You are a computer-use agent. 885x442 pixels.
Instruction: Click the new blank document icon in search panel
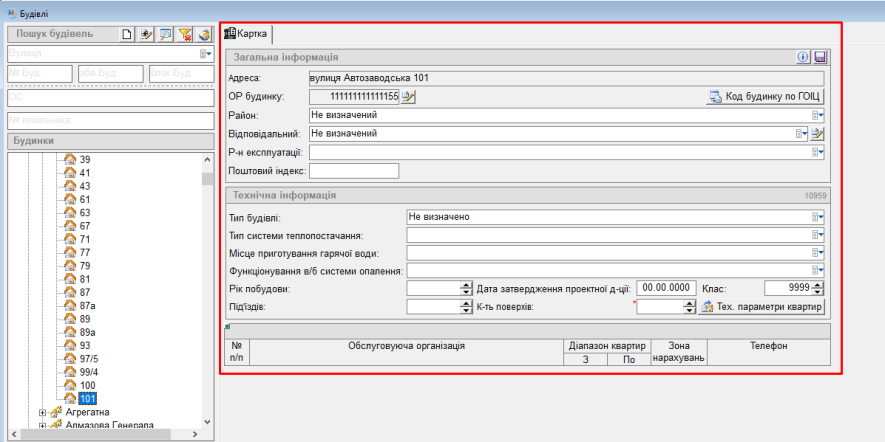click(127, 34)
